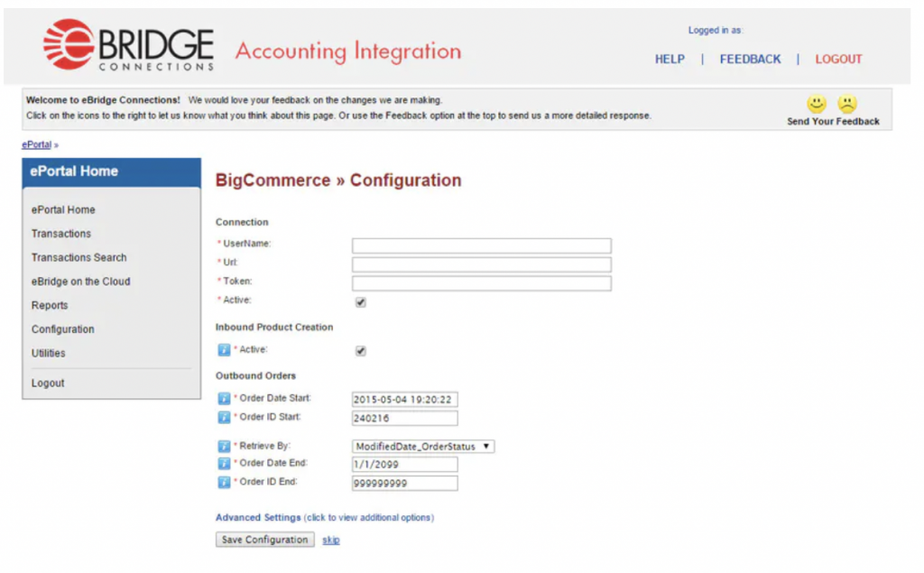Click the info icon next to Order Date Start
Image resolution: width=924 pixels, height=573 pixels.
pos(222,398)
